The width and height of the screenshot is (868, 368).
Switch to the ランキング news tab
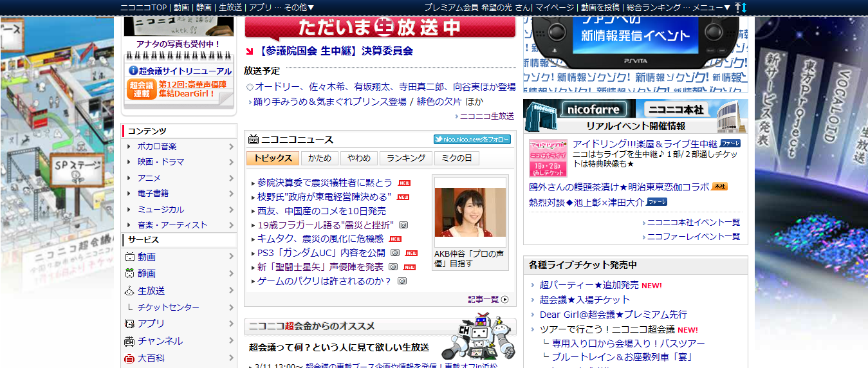pyautogui.click(x=406, y=158)
